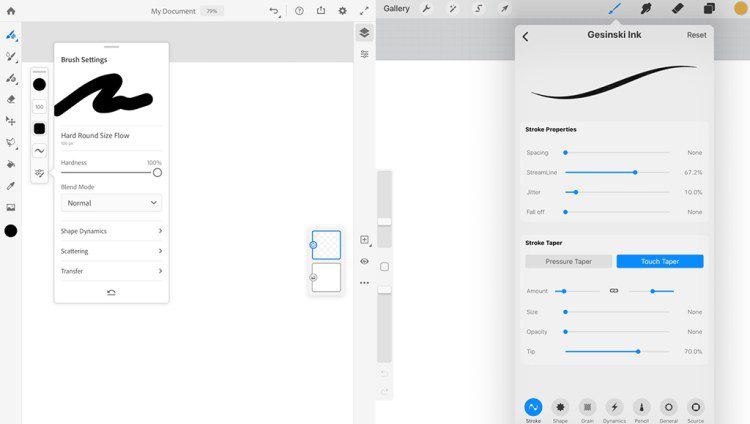Open the main black color chip
Image resolution: width=750 pixels, height=424 pixels.
[11, 231]
